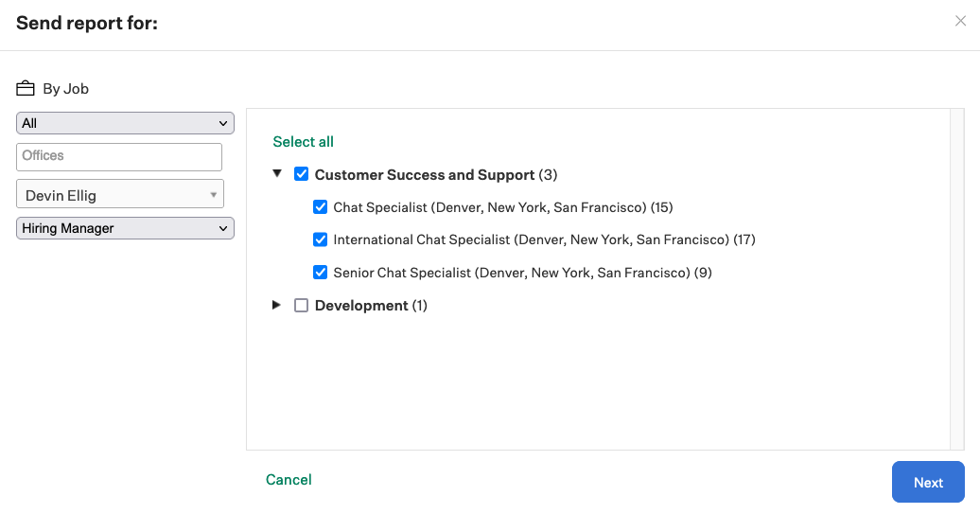The height and width of the screenshot is (514, 980).
Task: Open the All departments dropdown
Action: point(125,123)
